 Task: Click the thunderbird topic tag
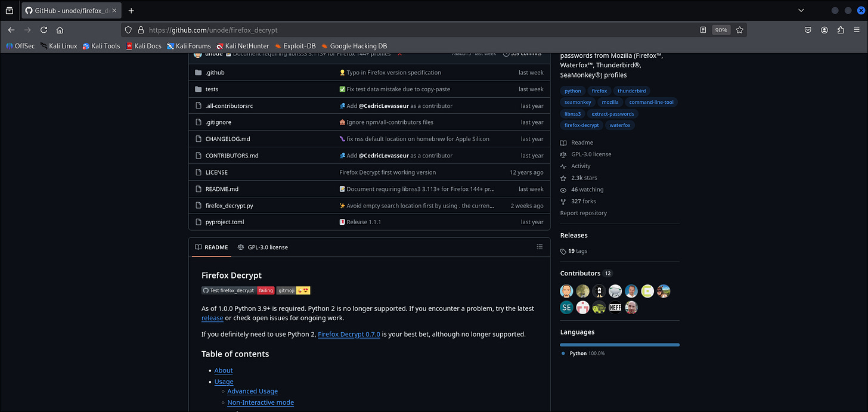point(632,91)
